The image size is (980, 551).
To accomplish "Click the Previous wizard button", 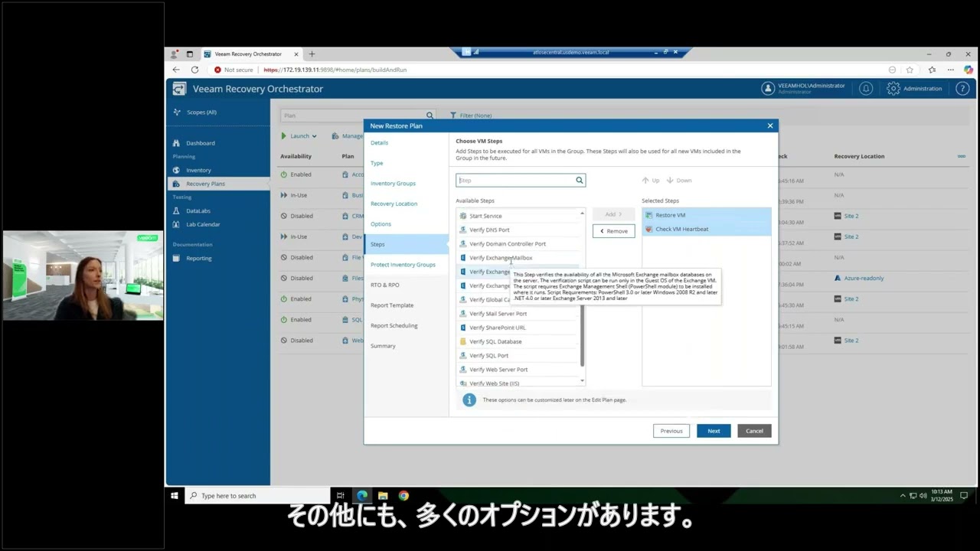I will (x=671, y=431).
